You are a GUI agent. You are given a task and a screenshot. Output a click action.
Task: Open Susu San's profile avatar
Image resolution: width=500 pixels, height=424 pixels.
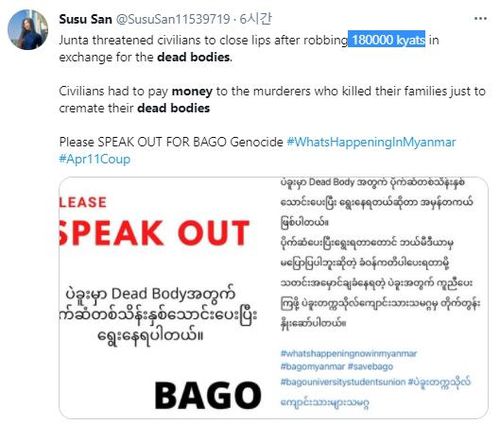[28, 29]
